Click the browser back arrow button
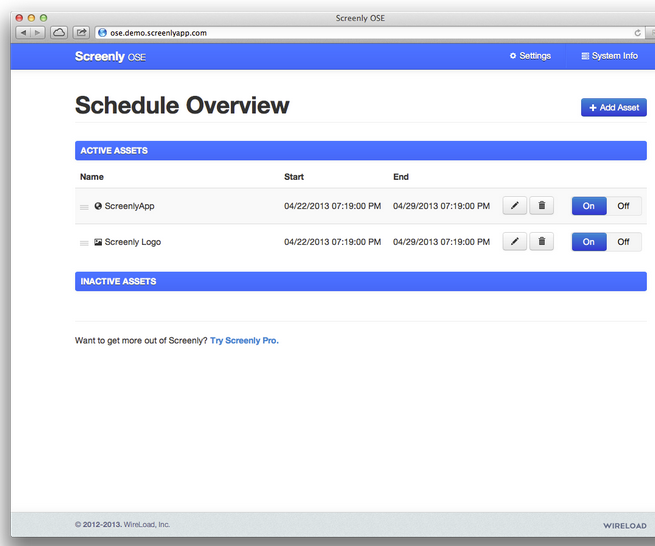The height and width of the screenshot is (546, 655). [x=23, y=33]
